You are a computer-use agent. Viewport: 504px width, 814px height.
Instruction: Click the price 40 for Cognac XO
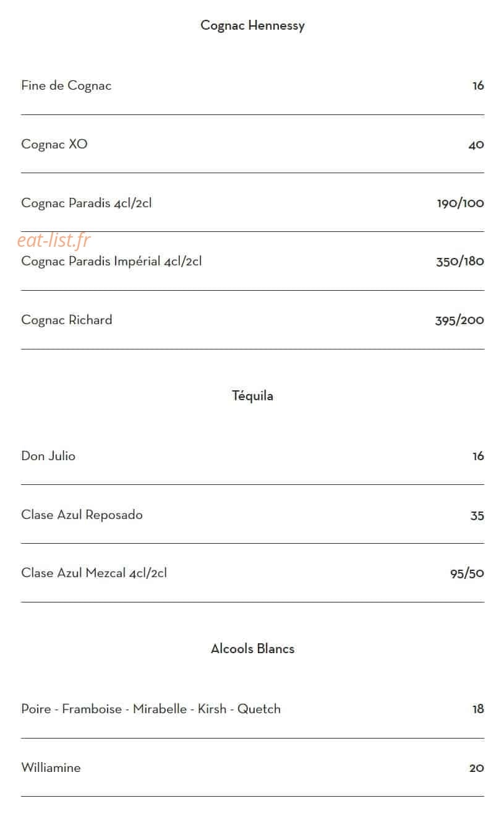coord(476,145)
